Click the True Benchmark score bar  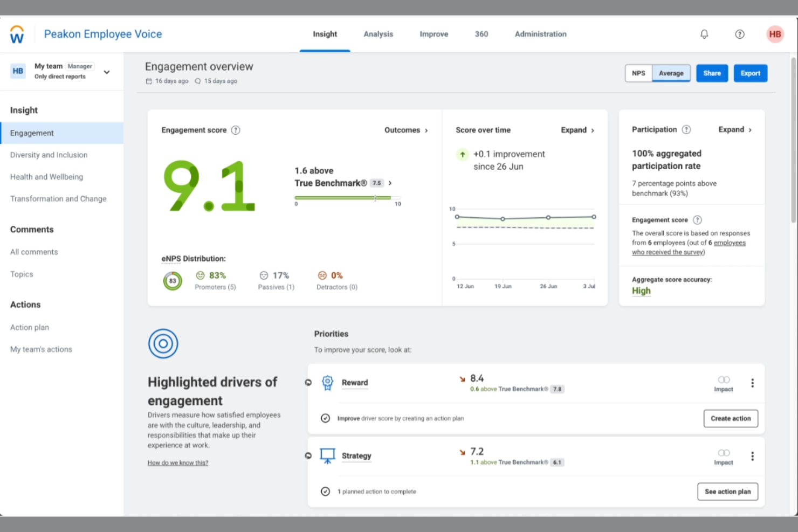point(347,197)
